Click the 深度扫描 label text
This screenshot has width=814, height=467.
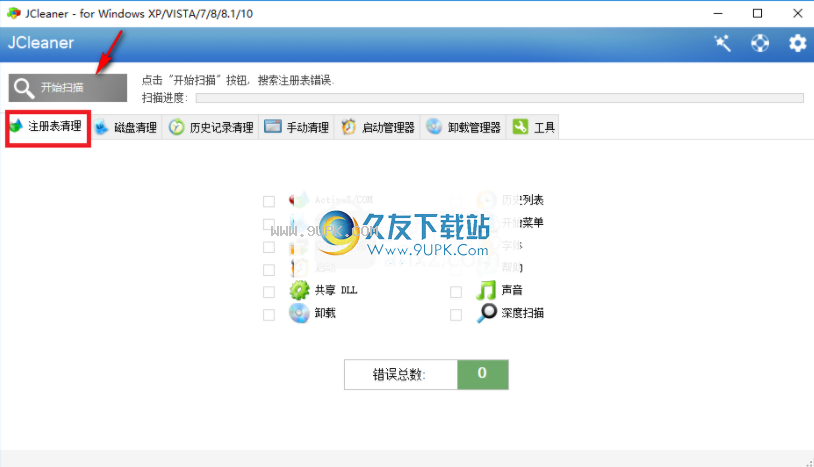click(x=523, y=313)
